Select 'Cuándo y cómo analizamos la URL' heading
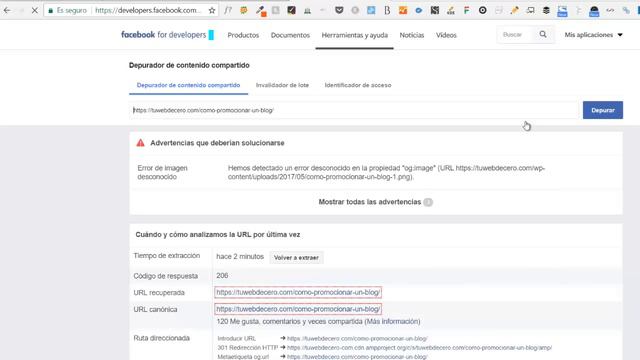 point(218,235)
